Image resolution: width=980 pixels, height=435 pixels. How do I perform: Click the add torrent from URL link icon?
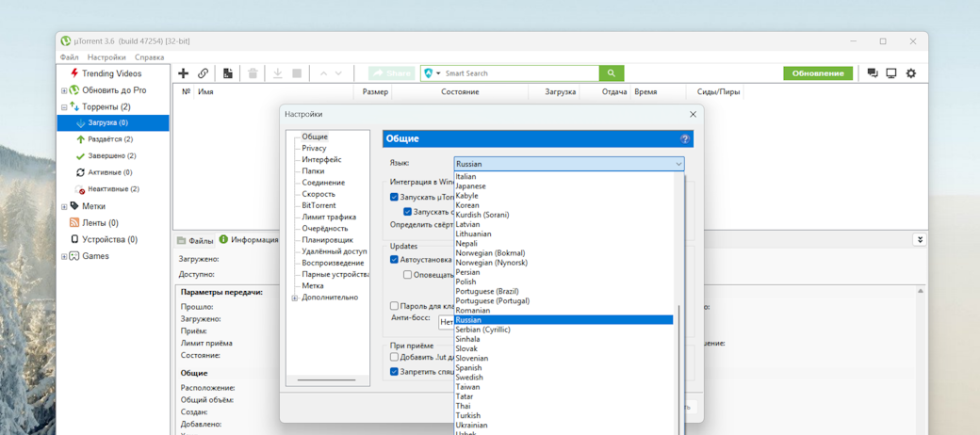coord(204,73)
